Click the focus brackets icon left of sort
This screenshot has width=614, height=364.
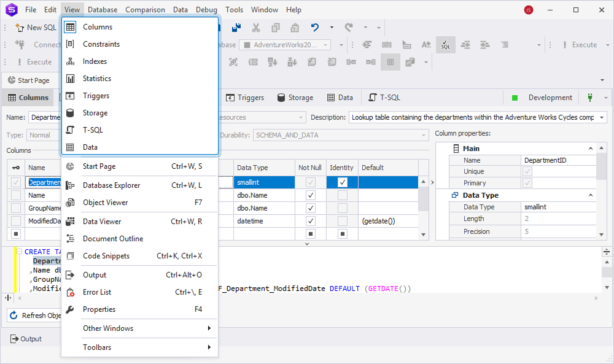click(x=233, y=62)
